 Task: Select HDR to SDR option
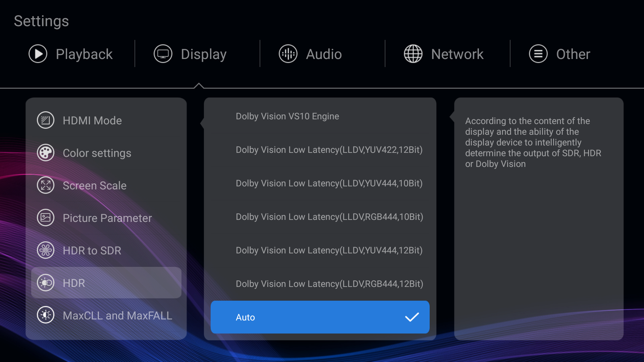(106, 250)
